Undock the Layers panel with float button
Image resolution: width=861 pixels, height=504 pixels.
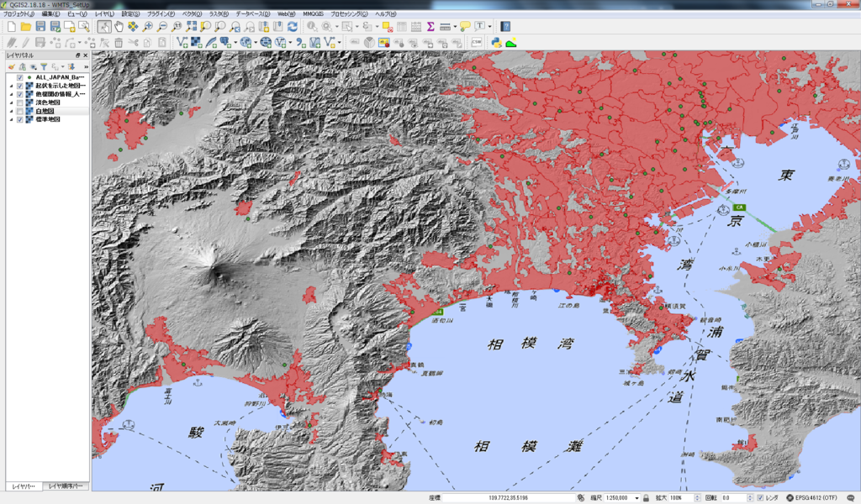[78, 55]
